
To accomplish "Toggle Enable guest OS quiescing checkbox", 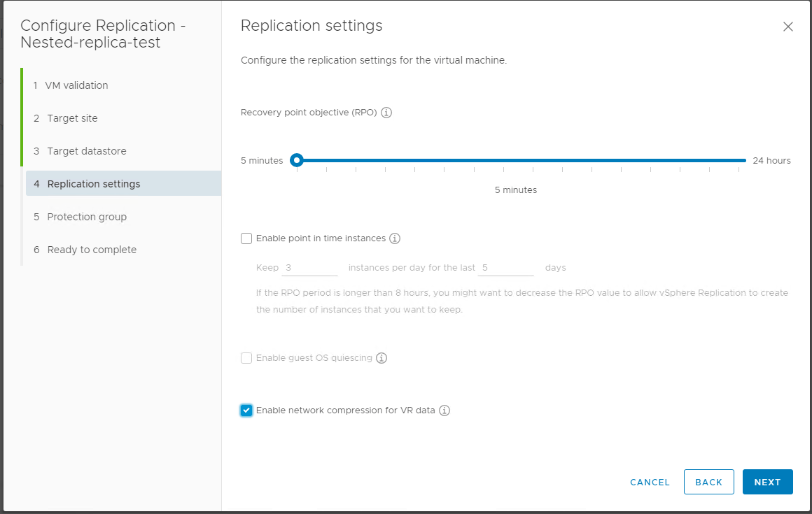I will click(x=246, y=358).
